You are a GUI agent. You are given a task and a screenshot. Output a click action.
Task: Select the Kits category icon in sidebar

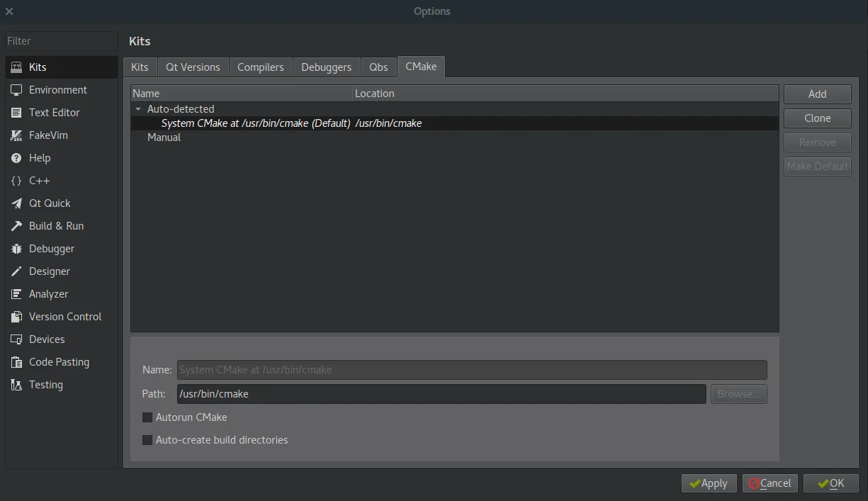coord(16,67)
